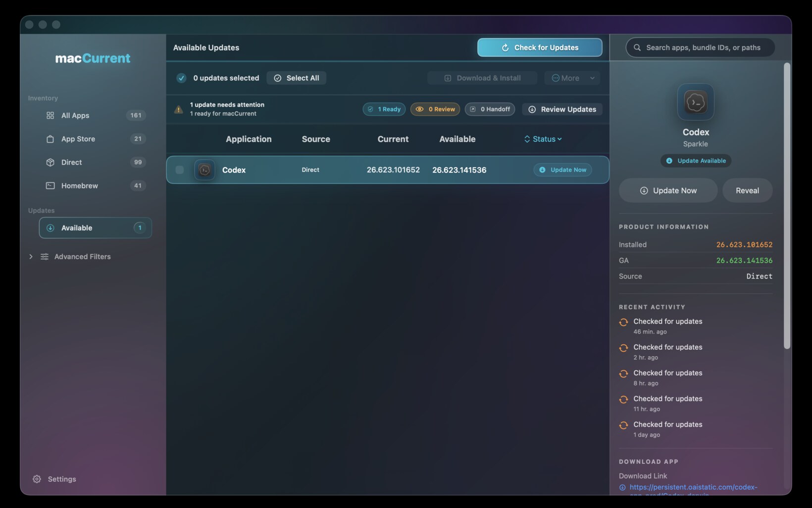This screenshot has width=812, height=508.
Task: Click Installed version value in product information
Action: tap(744, 245)
